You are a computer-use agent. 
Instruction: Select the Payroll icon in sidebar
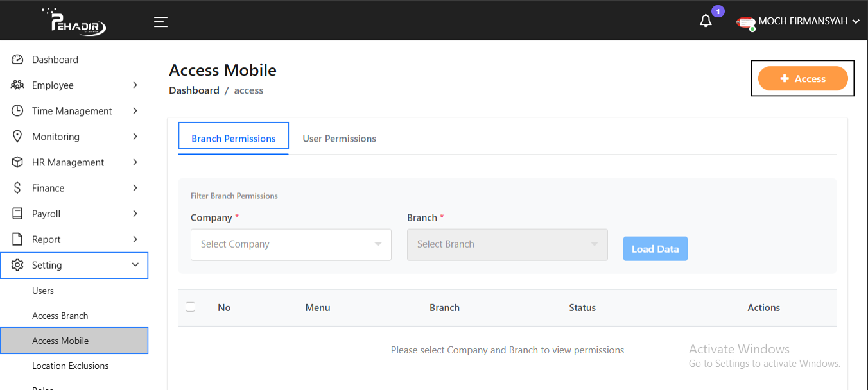[x=17, y=213]
